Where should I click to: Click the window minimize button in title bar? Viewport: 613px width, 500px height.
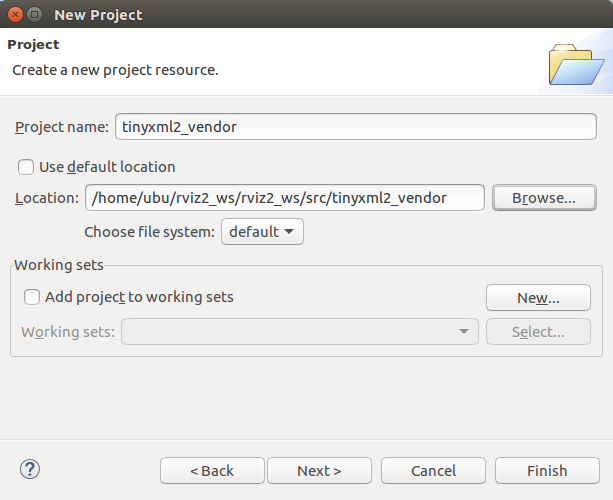35,15
